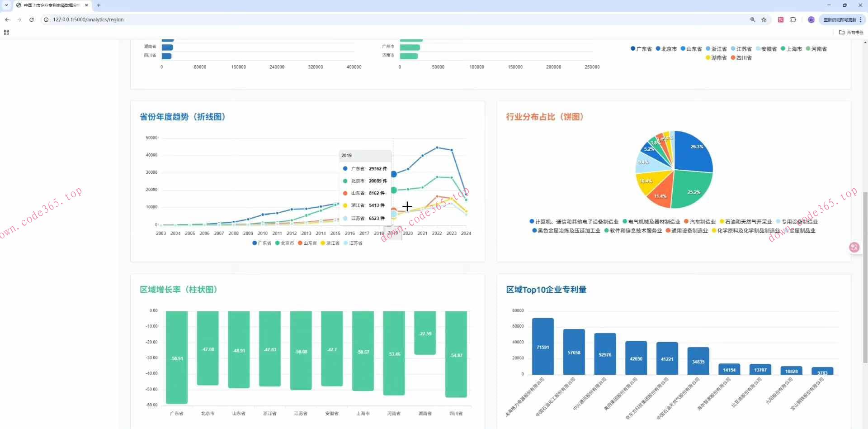
Task: Click the 26.3% blue pie slice
Action: point(693,152)
